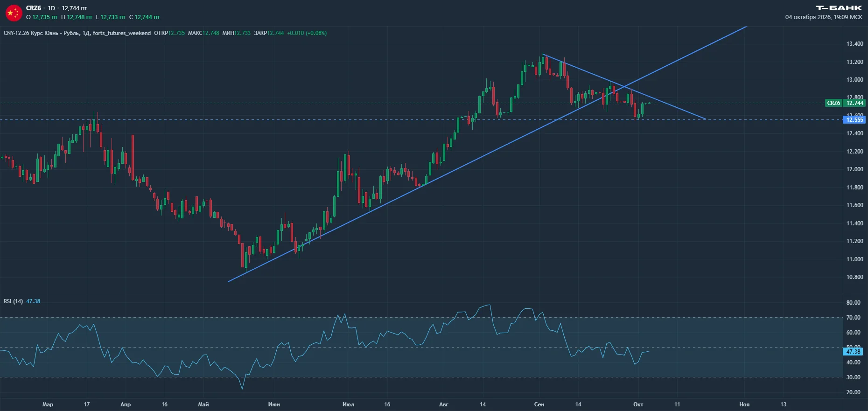Open the 1D timeframe selector

[51, 8]
